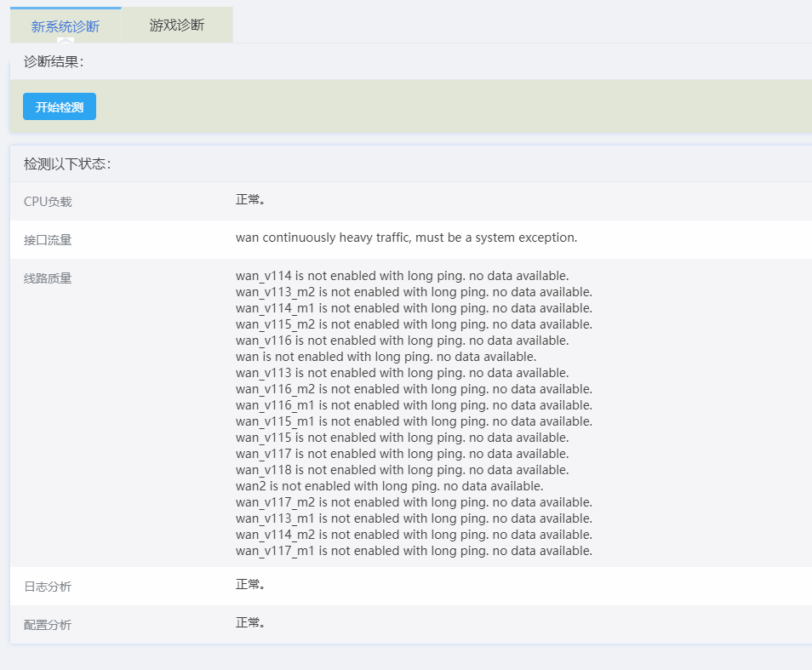Click the 线路质量 row label
812x670 pixels.
48,278
